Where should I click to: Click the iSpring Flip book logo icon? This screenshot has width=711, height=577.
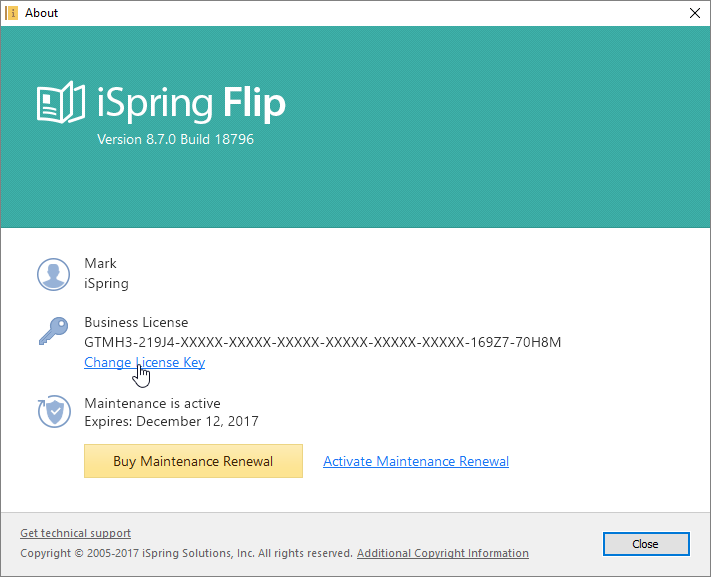click(x=61, y=103)
